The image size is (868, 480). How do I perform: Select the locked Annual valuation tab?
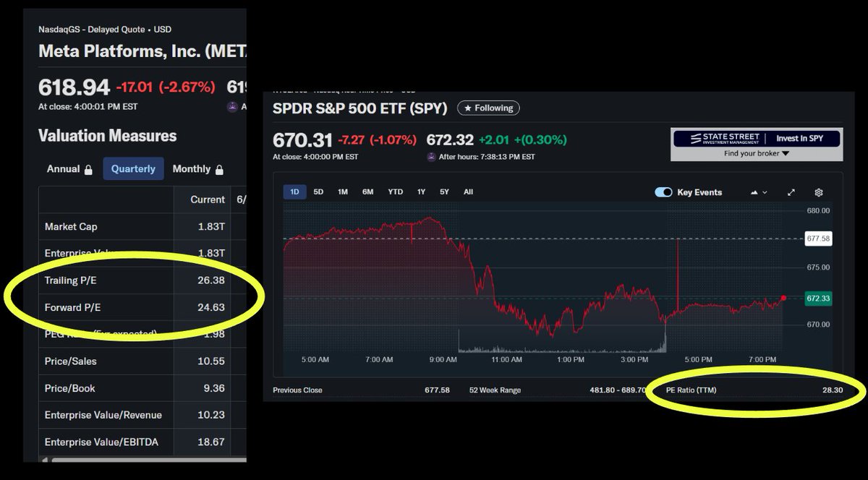69,168
